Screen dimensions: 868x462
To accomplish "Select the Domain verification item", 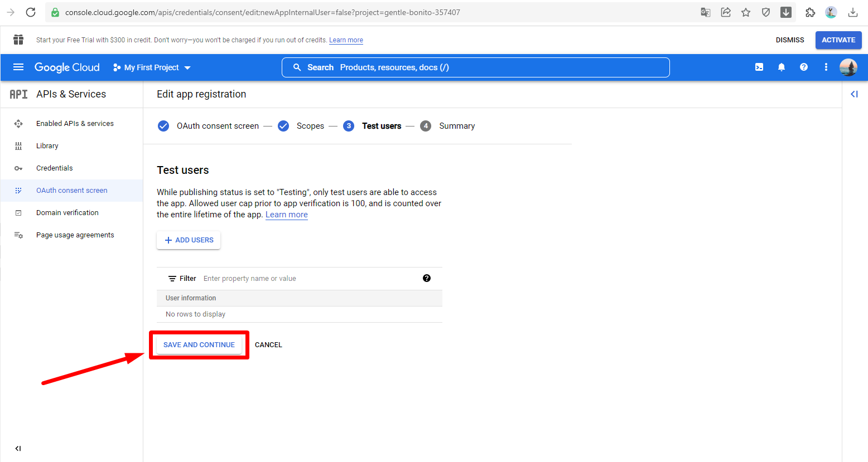I will pyautogui.click(x=67, y=213).
